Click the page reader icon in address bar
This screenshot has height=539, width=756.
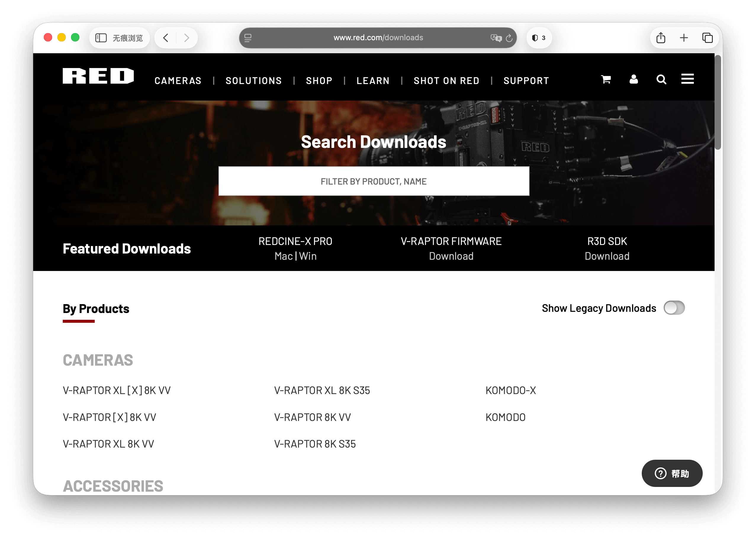click(x=248, y=38)
